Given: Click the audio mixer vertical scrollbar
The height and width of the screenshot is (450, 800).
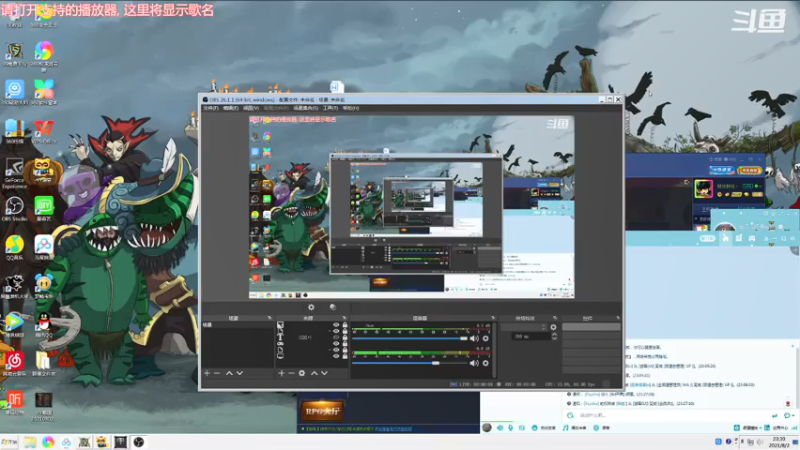Looking at the screenshot, I should [494, 349].
